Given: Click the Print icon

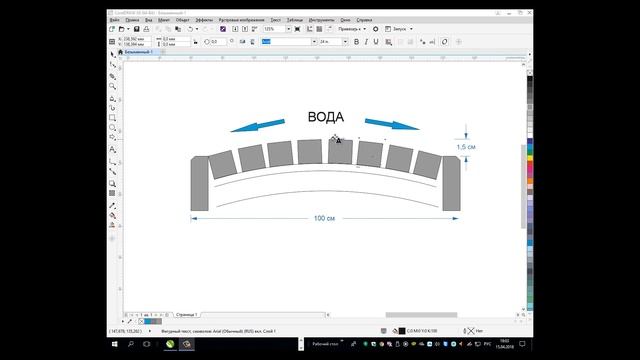Looking at the screenshot, I should [x=146, y=29].
